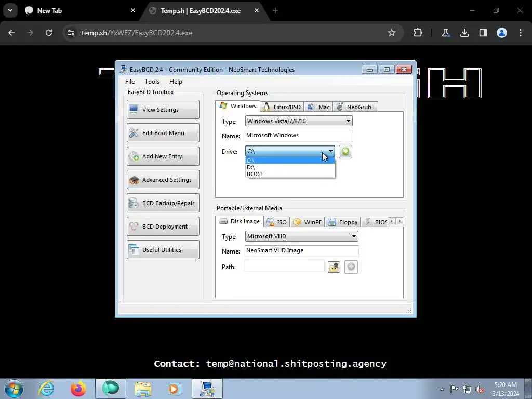The height and width of the screenshot is (399, 532).
Task: Switch to the Disk Image tab
Action: [x=240, y=221]
